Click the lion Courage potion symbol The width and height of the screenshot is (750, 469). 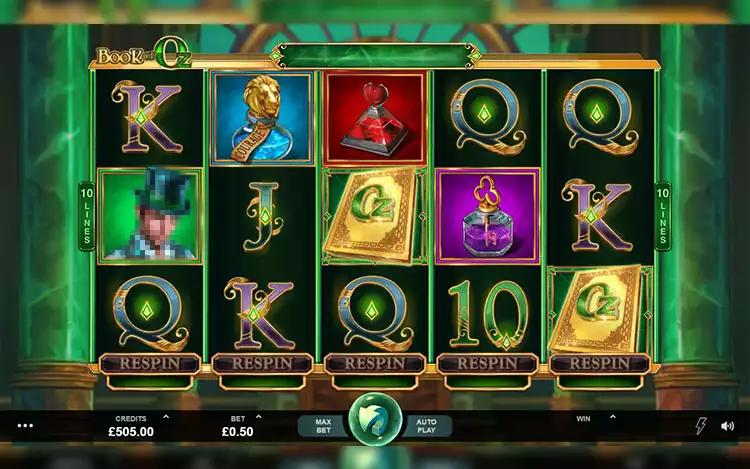coord(262,118)
